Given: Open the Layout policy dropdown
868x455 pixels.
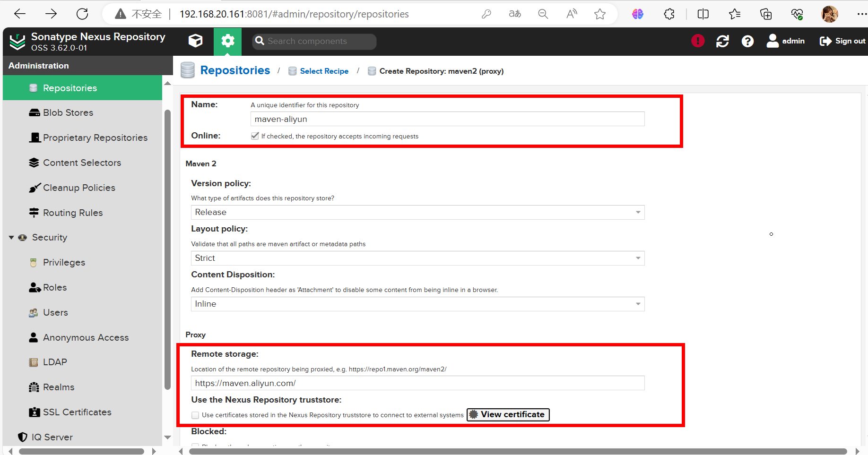Looking at the screenshot, I should [x=417, y=258].
